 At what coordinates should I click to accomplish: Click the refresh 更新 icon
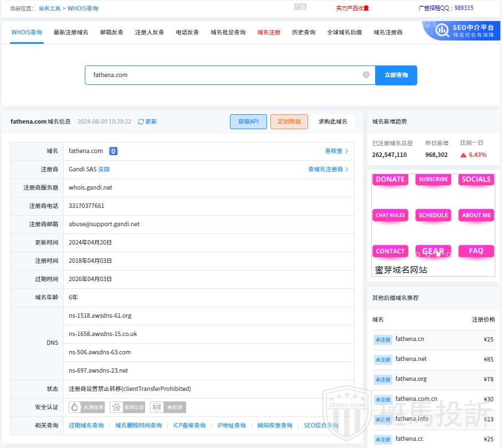click(x=141, y=122)
